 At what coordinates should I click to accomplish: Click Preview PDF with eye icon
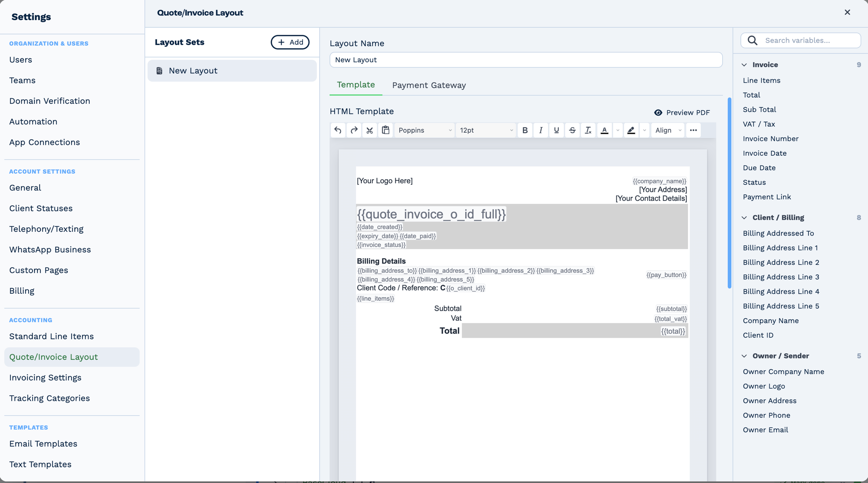pos(682,112)
